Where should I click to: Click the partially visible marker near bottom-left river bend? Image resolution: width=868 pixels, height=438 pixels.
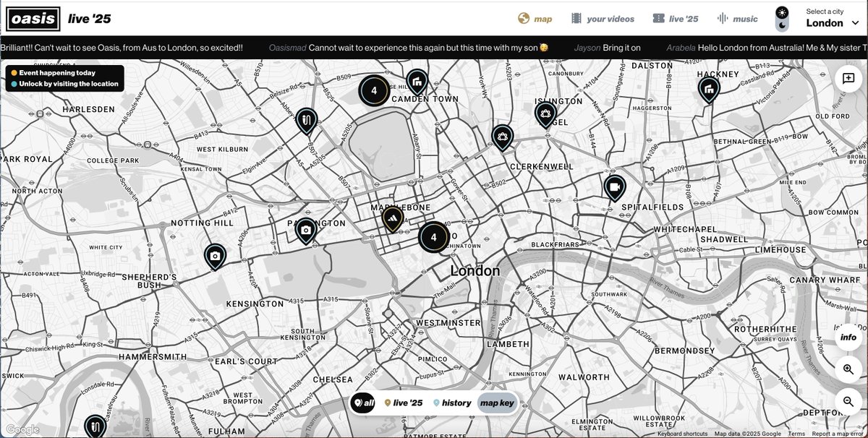click(95, 426)
